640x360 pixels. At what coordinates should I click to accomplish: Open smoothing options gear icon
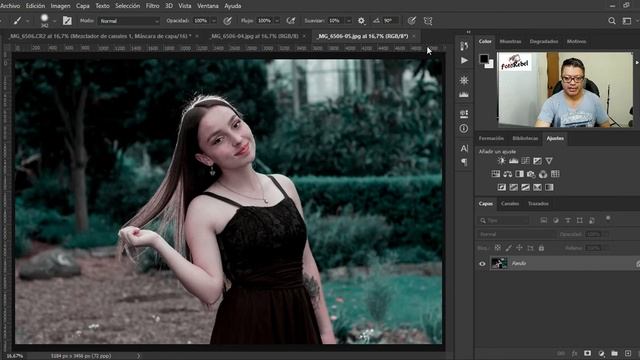[361, 20]
